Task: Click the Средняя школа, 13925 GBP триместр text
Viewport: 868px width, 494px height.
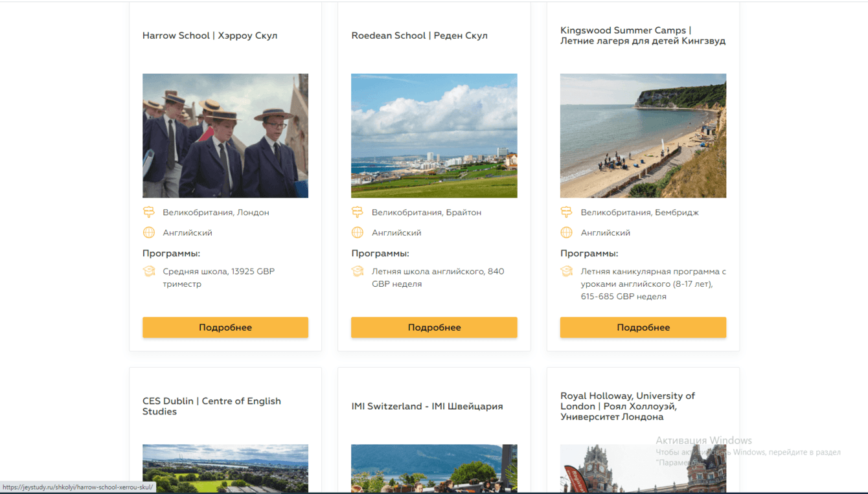Action: (x=219, y=278)
